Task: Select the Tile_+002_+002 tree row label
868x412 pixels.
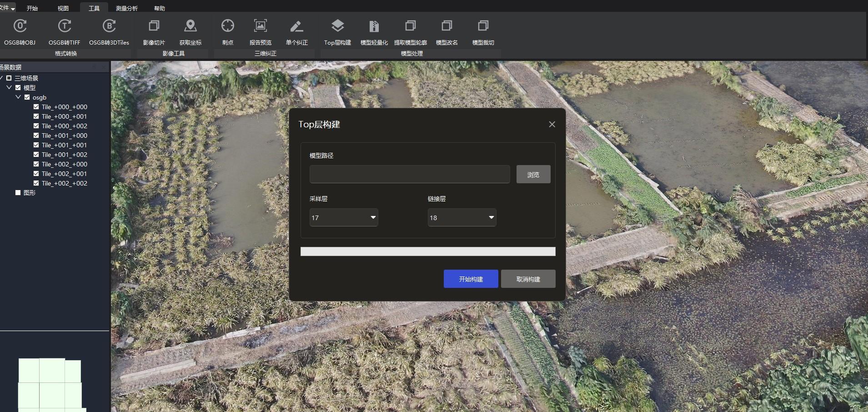Action: (65, 183)
